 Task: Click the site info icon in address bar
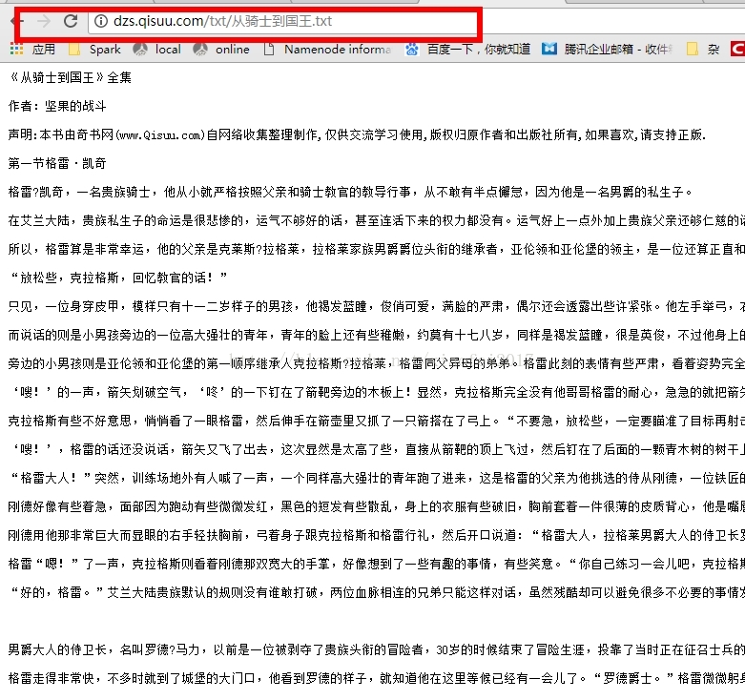pyautogui.click(x=101, y=21)
